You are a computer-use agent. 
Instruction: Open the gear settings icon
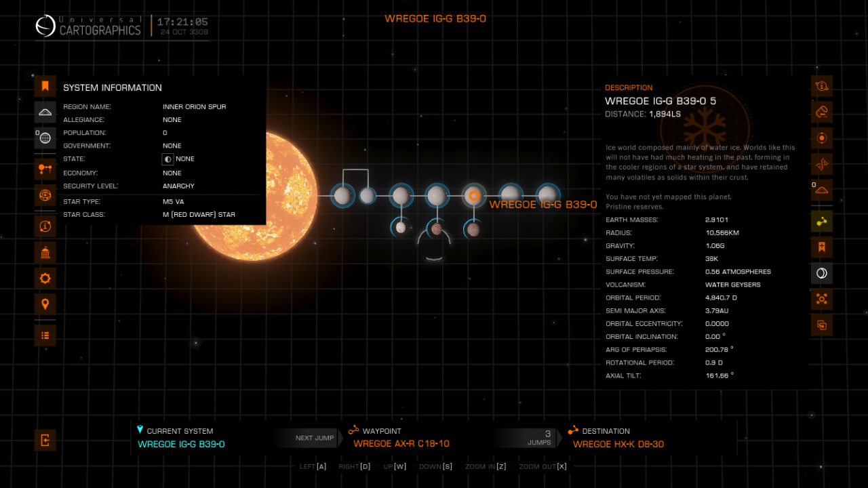(x=45, y=278)
